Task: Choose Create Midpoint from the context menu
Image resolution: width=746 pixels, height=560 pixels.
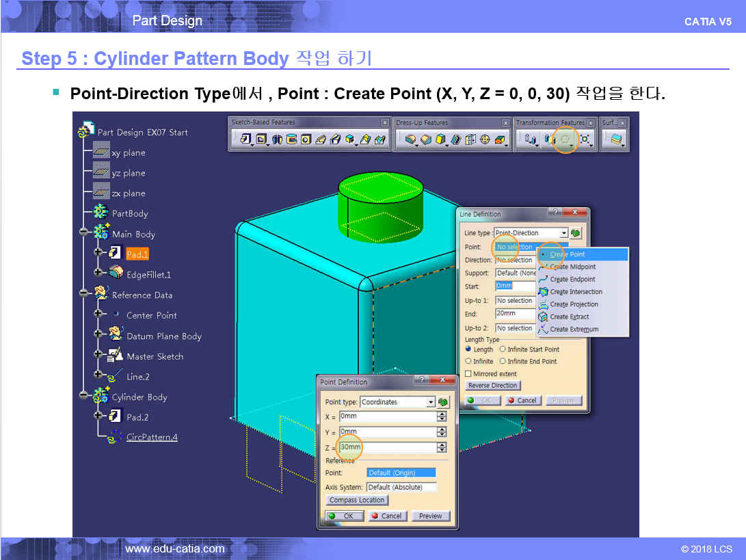Action: click(572, 267)
